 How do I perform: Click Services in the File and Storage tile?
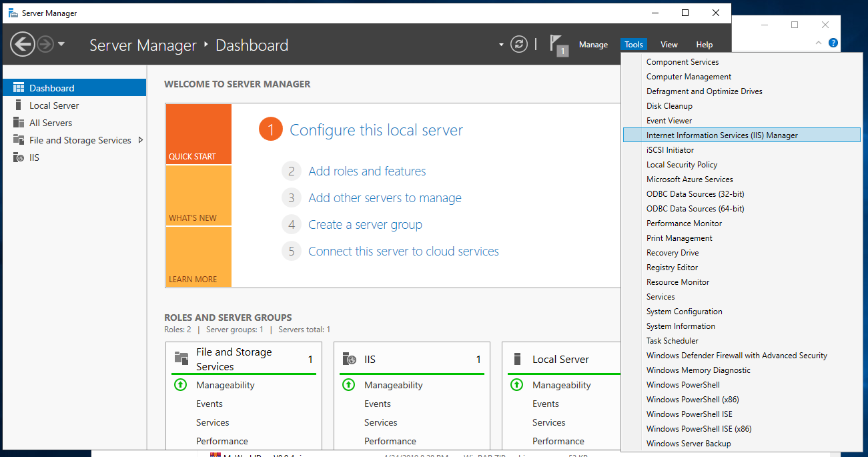pos(213,422)
